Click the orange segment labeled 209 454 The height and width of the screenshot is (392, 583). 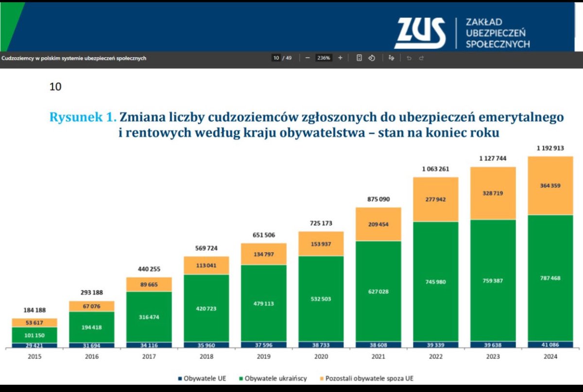pos(378,224)
